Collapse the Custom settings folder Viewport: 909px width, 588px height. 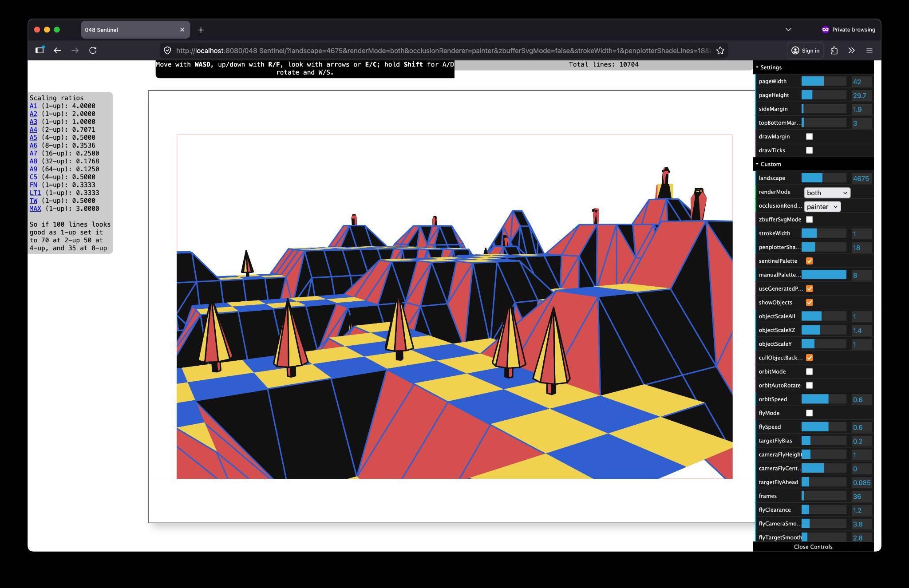[771, 164]
